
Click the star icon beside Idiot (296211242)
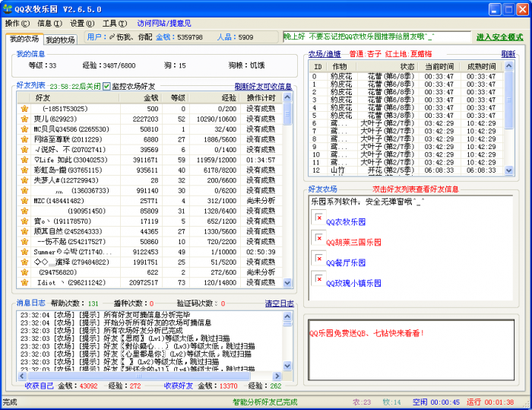point(24,282)
